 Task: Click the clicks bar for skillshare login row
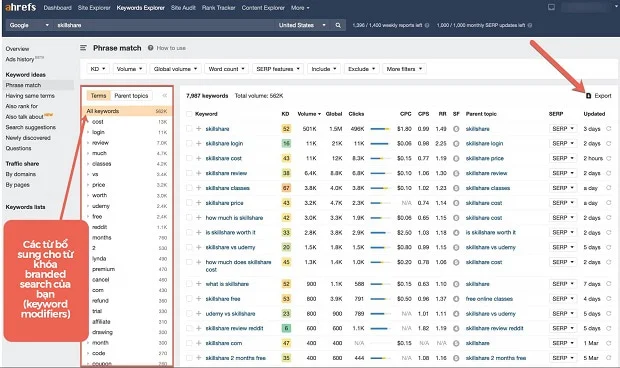[380, 143]
